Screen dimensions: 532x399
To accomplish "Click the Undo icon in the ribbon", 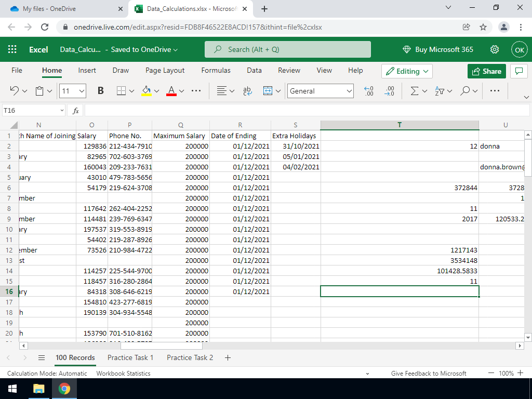I will [x=15, y=91].
